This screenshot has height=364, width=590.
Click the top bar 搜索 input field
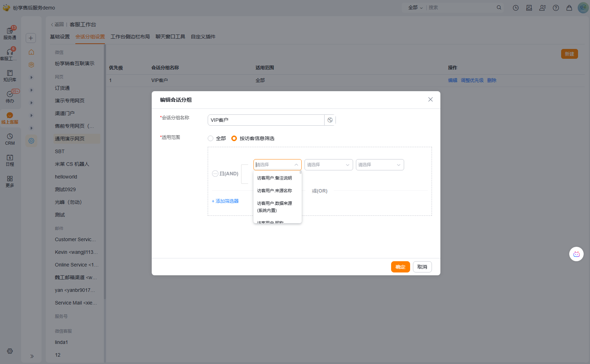point(461,7)
